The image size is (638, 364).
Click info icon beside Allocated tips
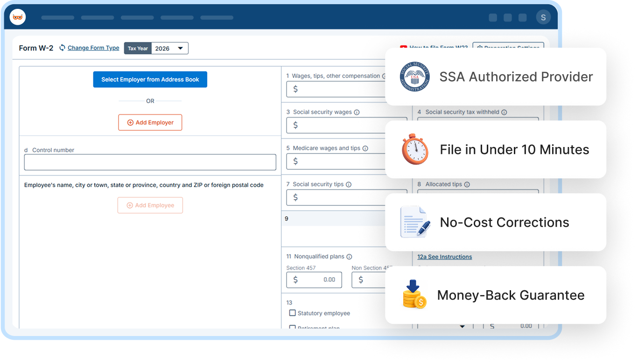(467, 184)
